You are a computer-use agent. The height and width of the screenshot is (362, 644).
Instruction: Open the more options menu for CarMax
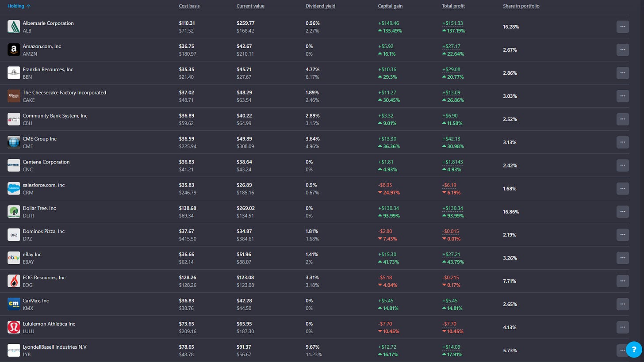(x=623, y=304)
